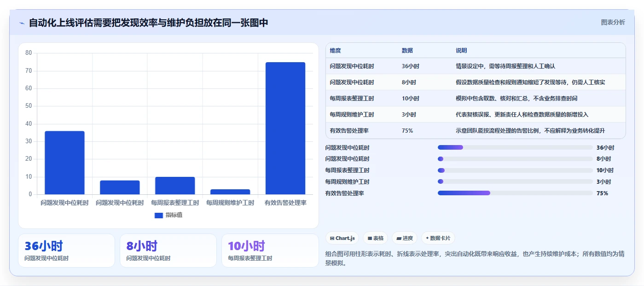644x286 pixels.
Task: Click the 有效告警处理率 x-axis label
Action: pos(285,203)
